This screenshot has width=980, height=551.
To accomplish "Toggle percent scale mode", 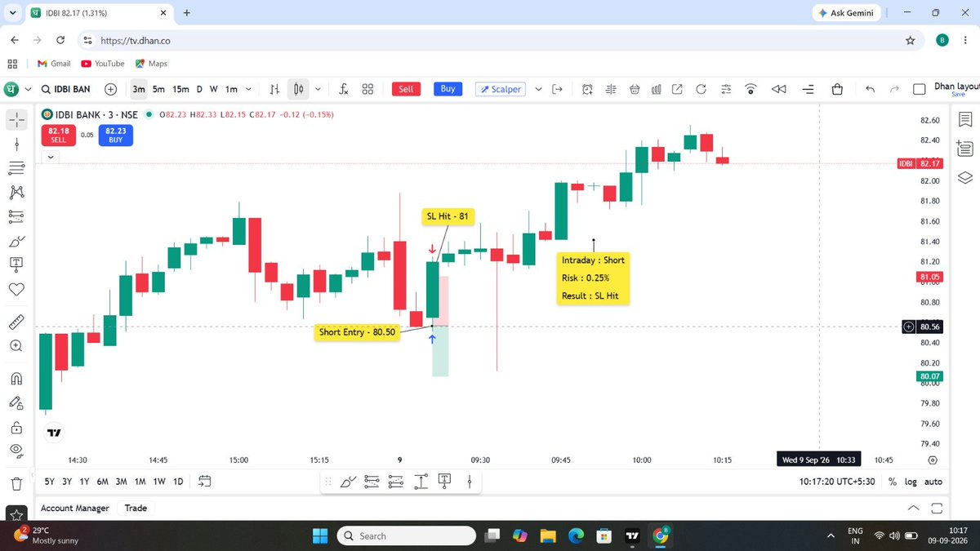I will click(892, 482).
